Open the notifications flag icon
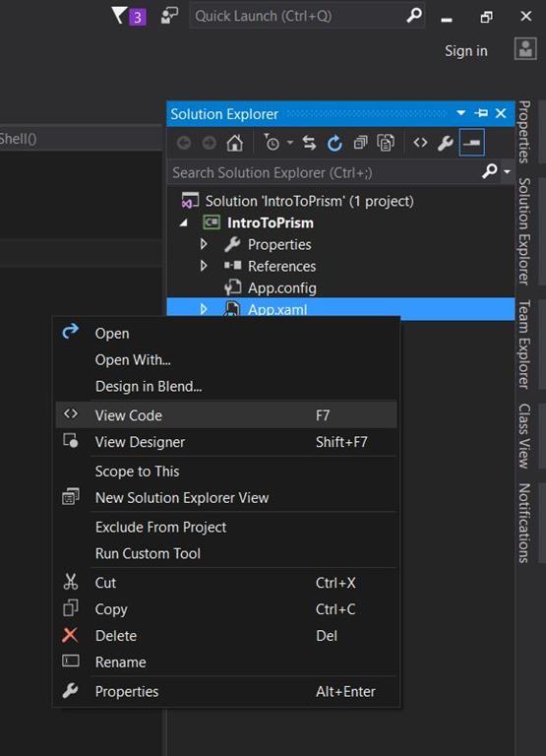 [x=128, y=16]
